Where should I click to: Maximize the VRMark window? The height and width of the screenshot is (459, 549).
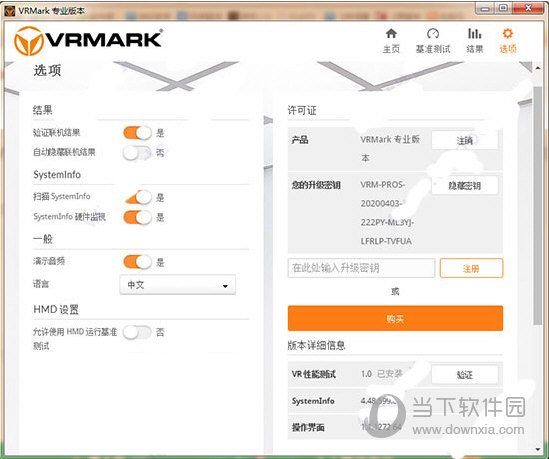[503, 8]
